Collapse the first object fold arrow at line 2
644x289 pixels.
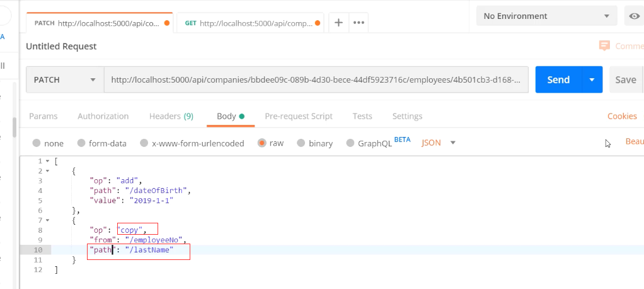click(47, 170)
